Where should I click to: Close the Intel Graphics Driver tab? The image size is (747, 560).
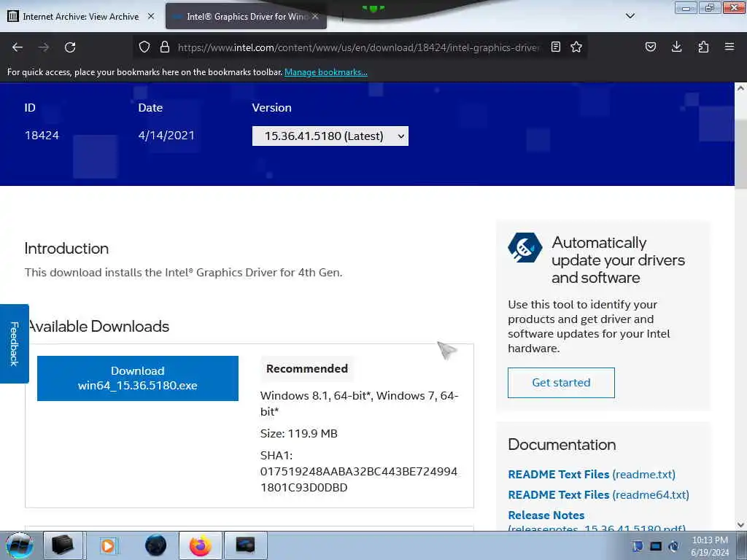click(315, 16)
